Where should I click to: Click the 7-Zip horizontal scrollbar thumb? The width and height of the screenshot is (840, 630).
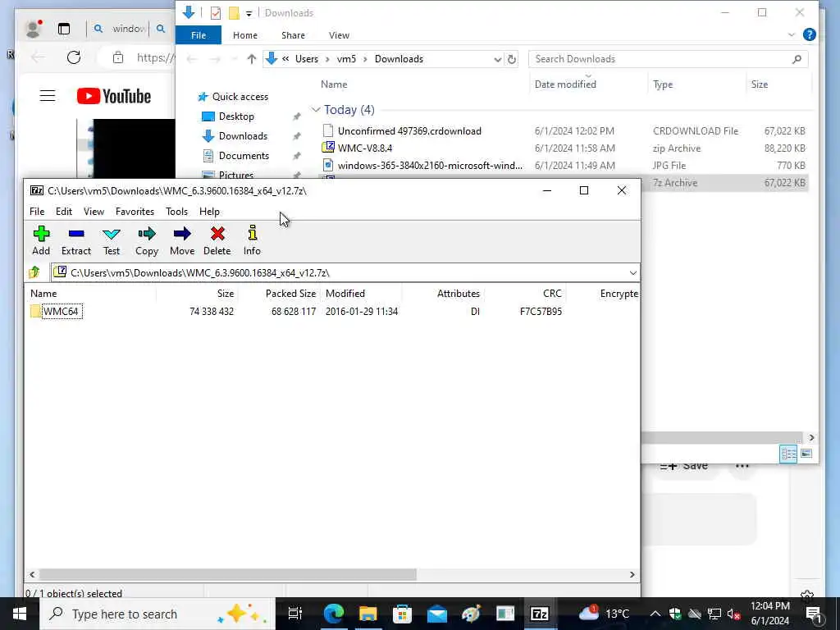click(x=228, y=574)
